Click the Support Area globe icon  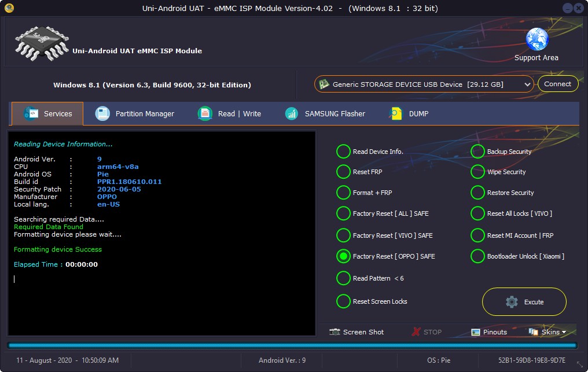(x=536, y=39)
